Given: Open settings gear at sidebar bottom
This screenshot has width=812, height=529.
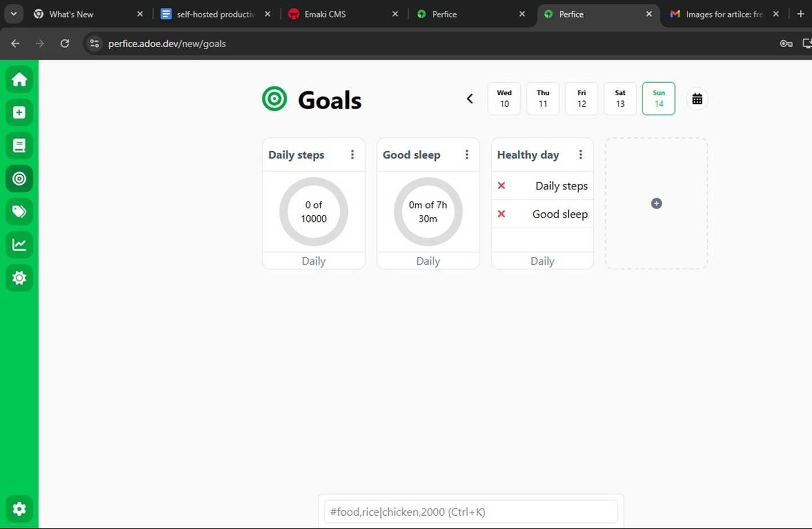Looking at the screenshot, I should pos(19,508).
